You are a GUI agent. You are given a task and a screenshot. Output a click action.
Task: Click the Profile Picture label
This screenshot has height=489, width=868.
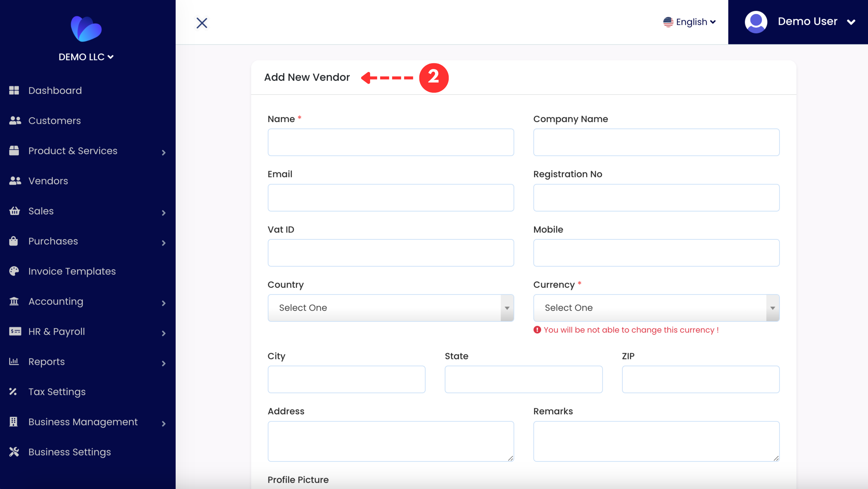click(x=298, y=480)
